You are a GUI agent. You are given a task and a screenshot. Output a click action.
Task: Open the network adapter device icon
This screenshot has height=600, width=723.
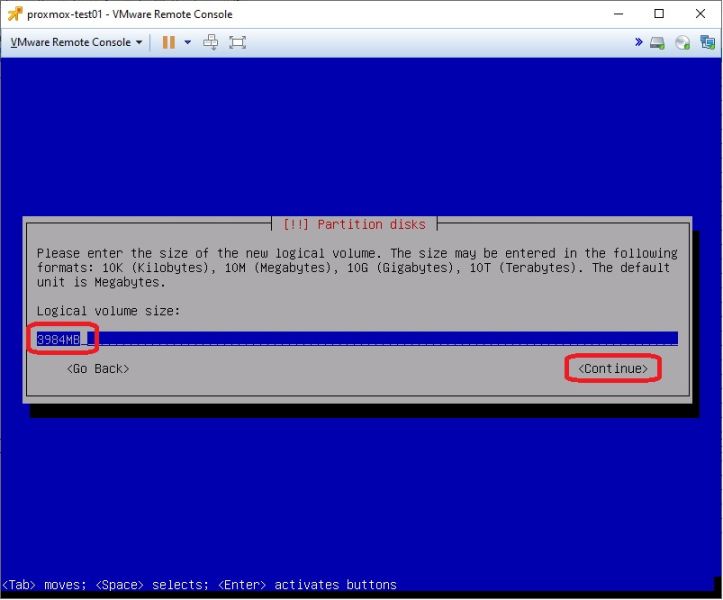tap(707, 42)
